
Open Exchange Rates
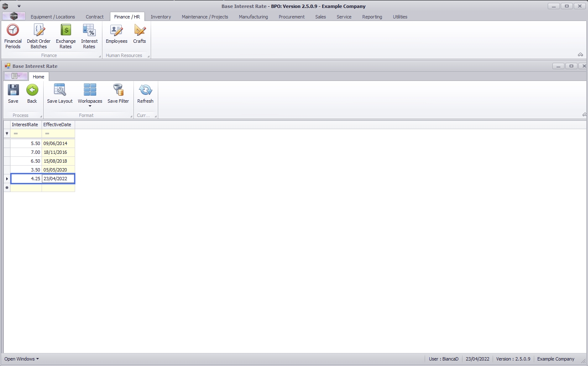(66, 36)
